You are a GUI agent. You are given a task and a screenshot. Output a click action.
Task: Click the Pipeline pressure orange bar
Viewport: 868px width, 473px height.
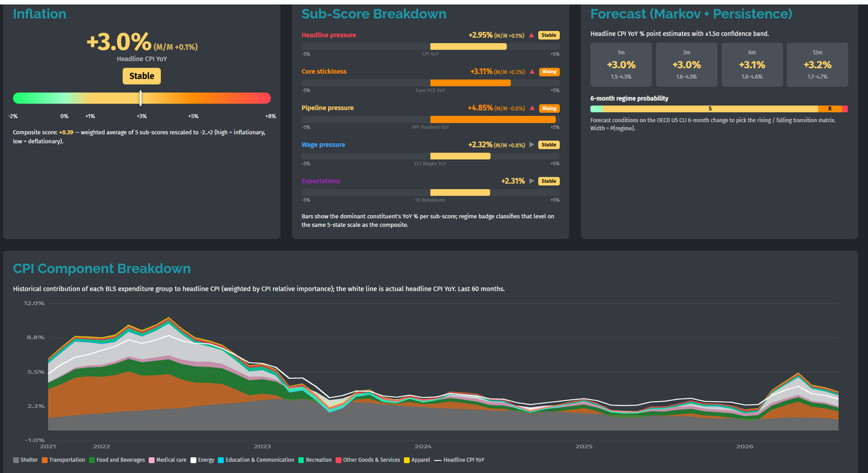pos(493,120)
